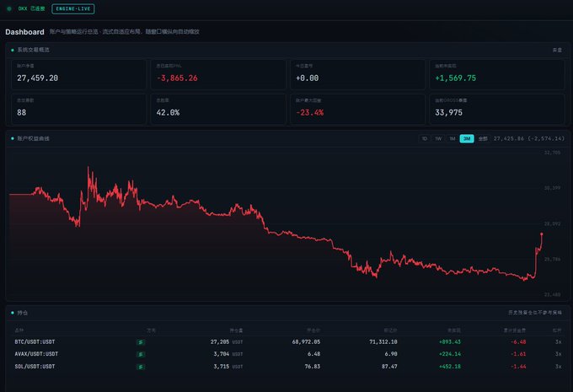Click the top-right link in the overview panel header
This screenshot has width=573, height=392.
point(557,50)
